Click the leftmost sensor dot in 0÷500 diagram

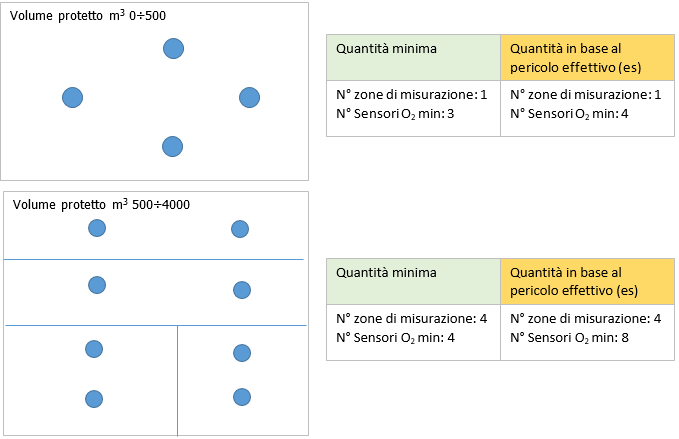point(72,97)
